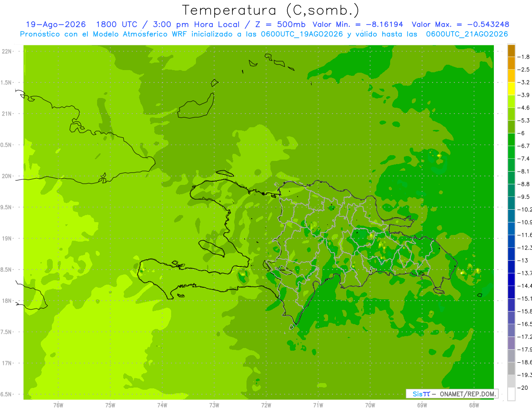The image size is (532, 411).
Task: Click the SisTT logo in the credit box
Action: (421, 394)
